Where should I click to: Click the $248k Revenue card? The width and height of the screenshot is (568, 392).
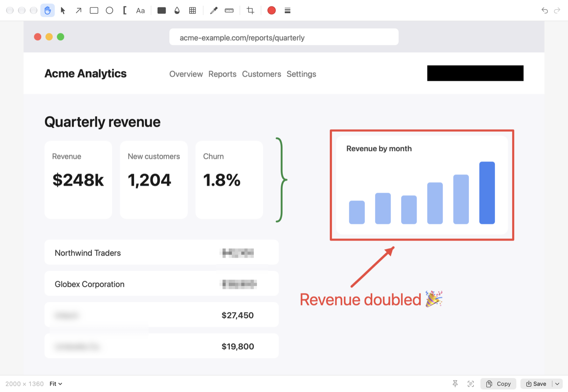pyautogui.click(x=78, y=180)
